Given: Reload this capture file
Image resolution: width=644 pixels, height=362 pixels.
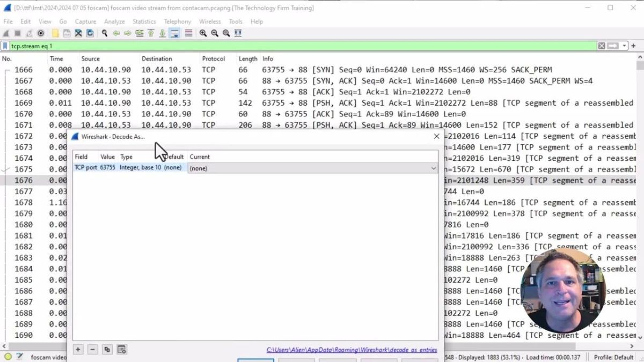Looking at the screenshot, I should click(90, 33).
